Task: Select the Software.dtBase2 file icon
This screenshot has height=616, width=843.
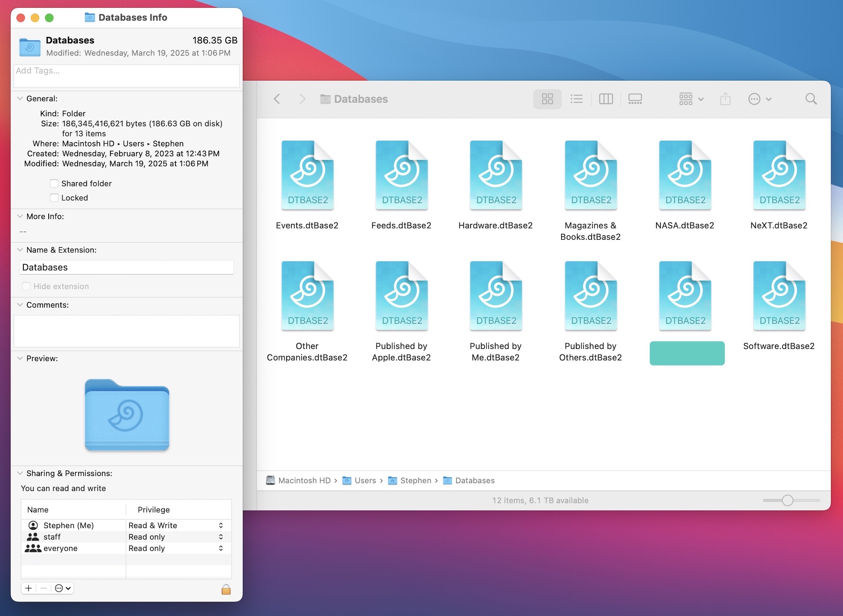Action: click(779, 296)
